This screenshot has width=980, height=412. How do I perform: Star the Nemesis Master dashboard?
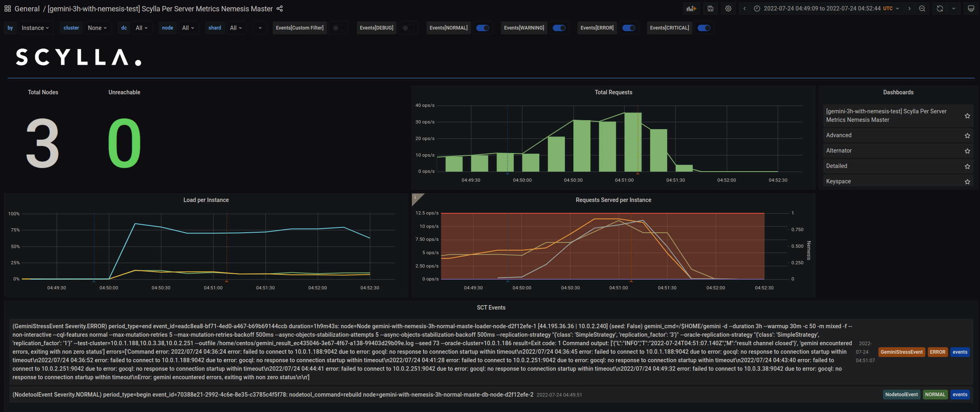coord(967,116)
